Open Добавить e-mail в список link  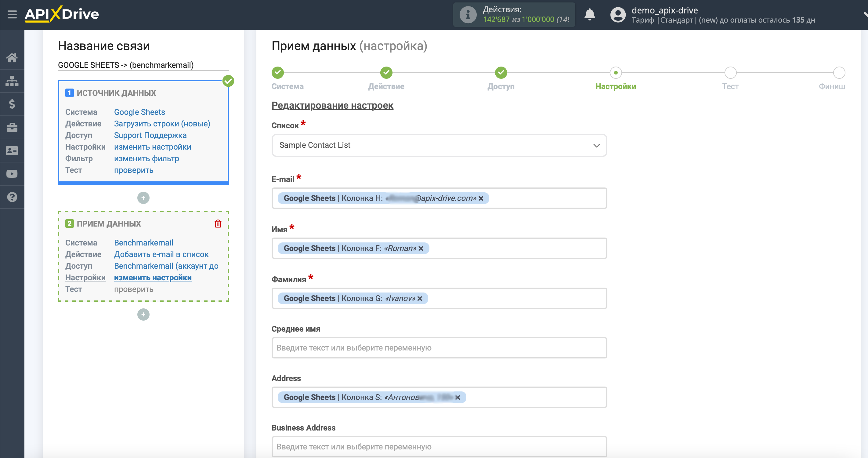pos(161,254)
